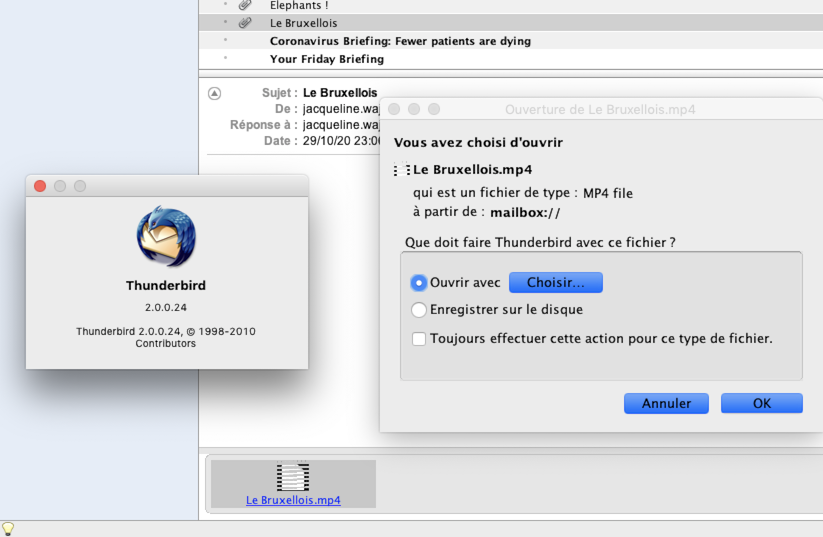Click the Thunderbird logo in About window

point(166,237)
